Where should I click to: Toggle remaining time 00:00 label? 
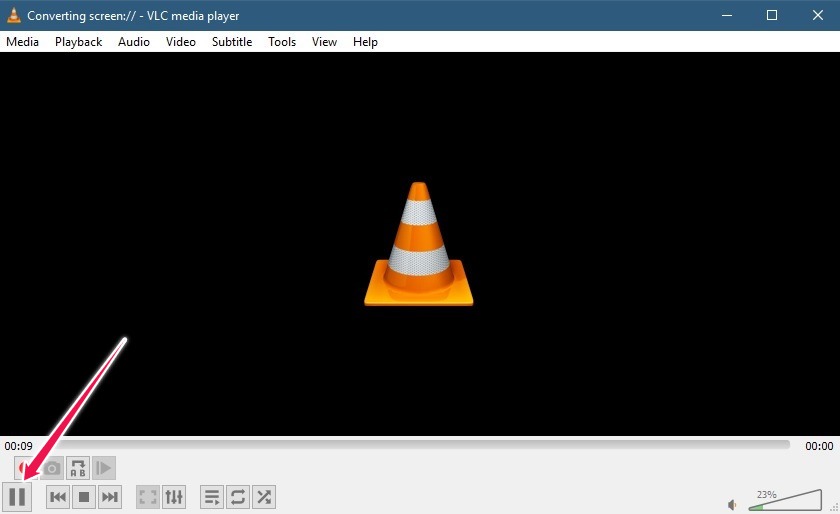point(819,446)
